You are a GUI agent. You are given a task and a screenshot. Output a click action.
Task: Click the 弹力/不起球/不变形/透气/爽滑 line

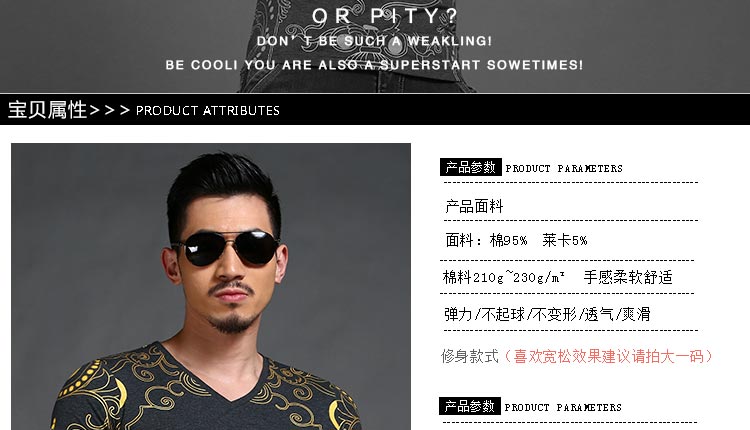(547, 314)
